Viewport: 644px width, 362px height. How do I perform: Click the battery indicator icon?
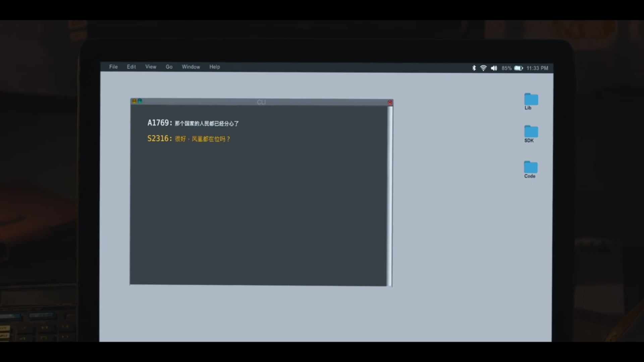pyautogui.click(x=519, y=68)
